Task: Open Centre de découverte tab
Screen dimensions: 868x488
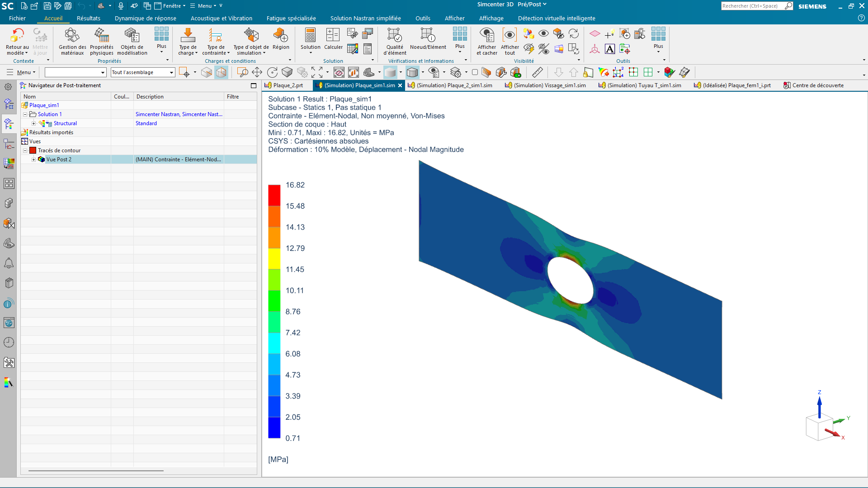Action: pyautogui.click(x=814, y=85)
